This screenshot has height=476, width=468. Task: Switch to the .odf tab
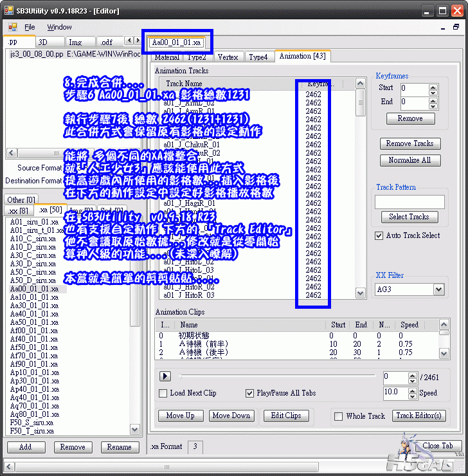110,42
